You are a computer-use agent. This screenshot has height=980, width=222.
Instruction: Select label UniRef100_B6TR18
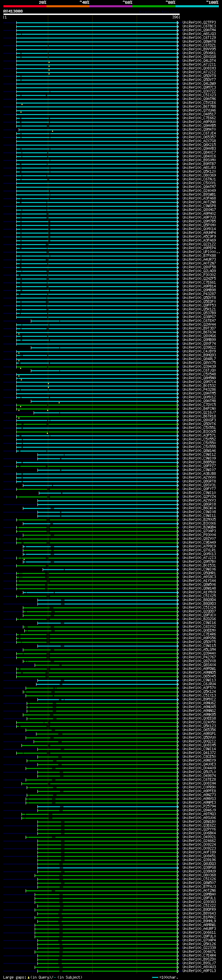pos(199,416)
